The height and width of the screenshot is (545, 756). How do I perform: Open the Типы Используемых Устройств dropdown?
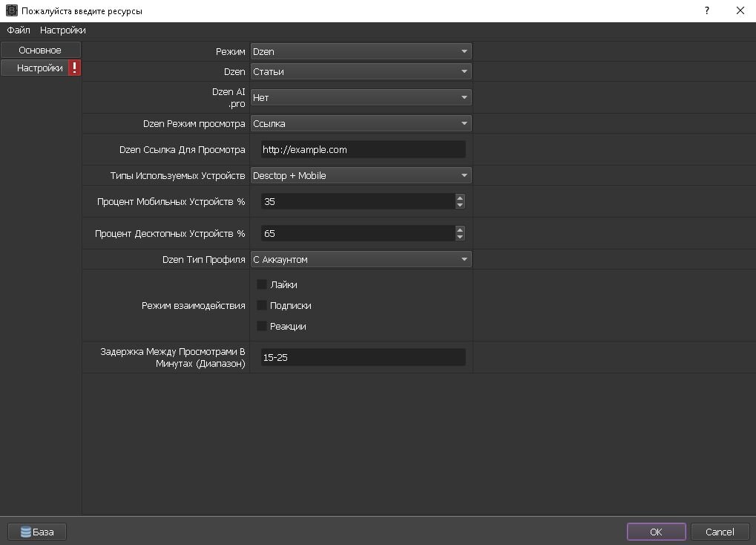pos(361,176)
